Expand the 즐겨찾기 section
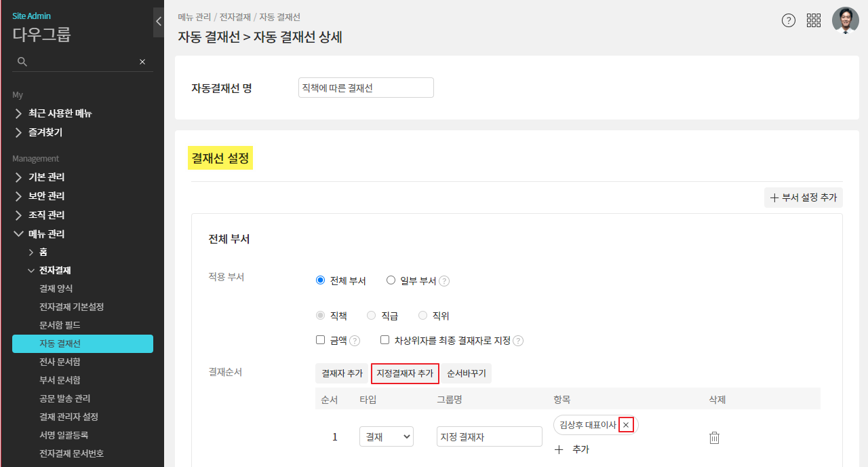868x467 pixels. click(x=45, y=132)
